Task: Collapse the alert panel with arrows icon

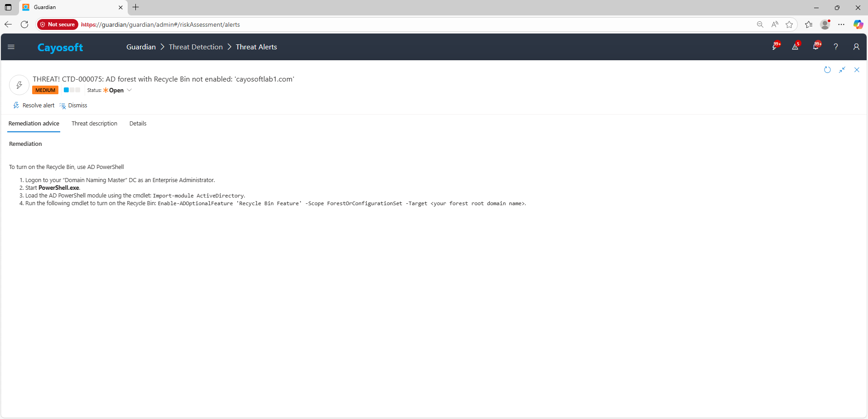Action: 842,70
